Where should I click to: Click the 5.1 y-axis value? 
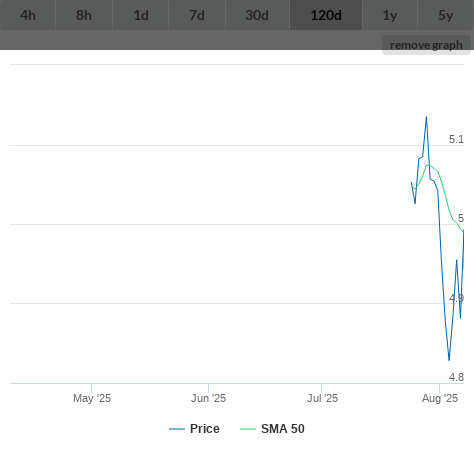click(x=456, y=139)
